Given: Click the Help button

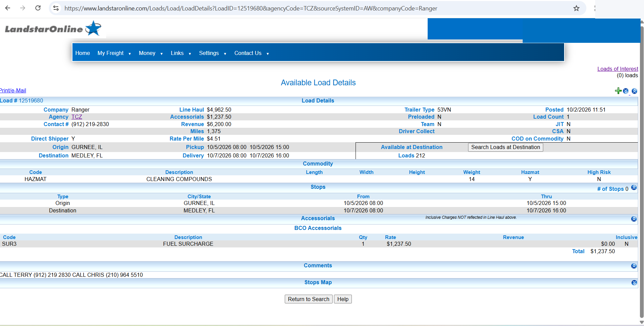Looking at the screenshot, I should [343, 299].
